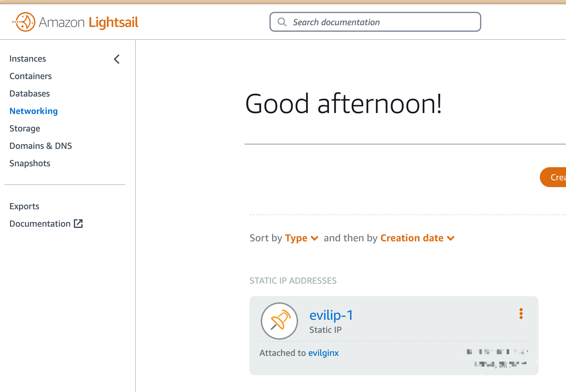Navigate to the Storage section
Screen dimensions: 566x392
(25, 129)
